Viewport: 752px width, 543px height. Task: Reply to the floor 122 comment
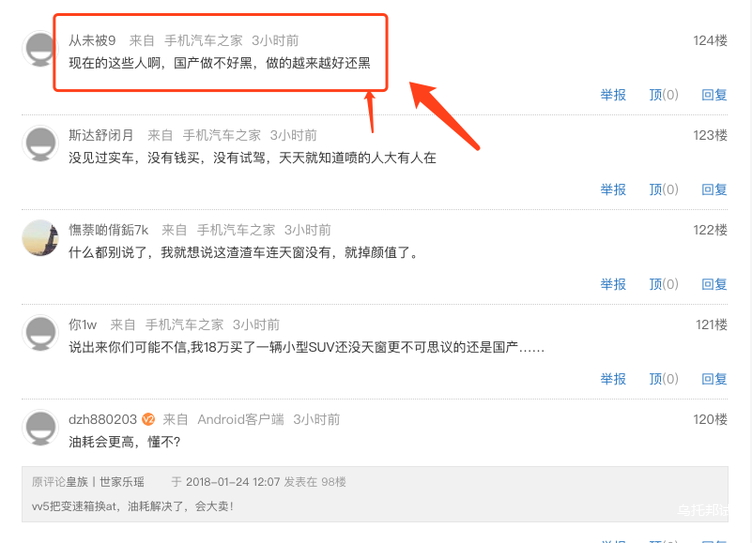click(714, 284)
